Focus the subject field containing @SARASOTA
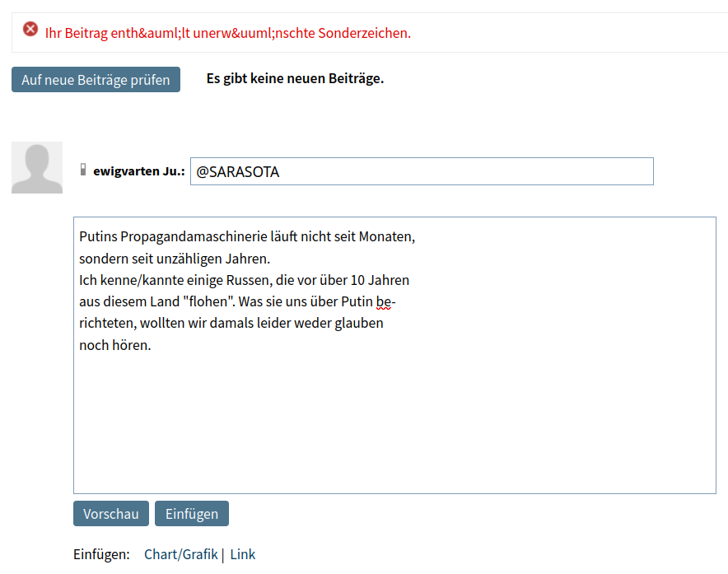Image resolution: width=728 pixels, height=574 pixels. [x=422, y=171]
